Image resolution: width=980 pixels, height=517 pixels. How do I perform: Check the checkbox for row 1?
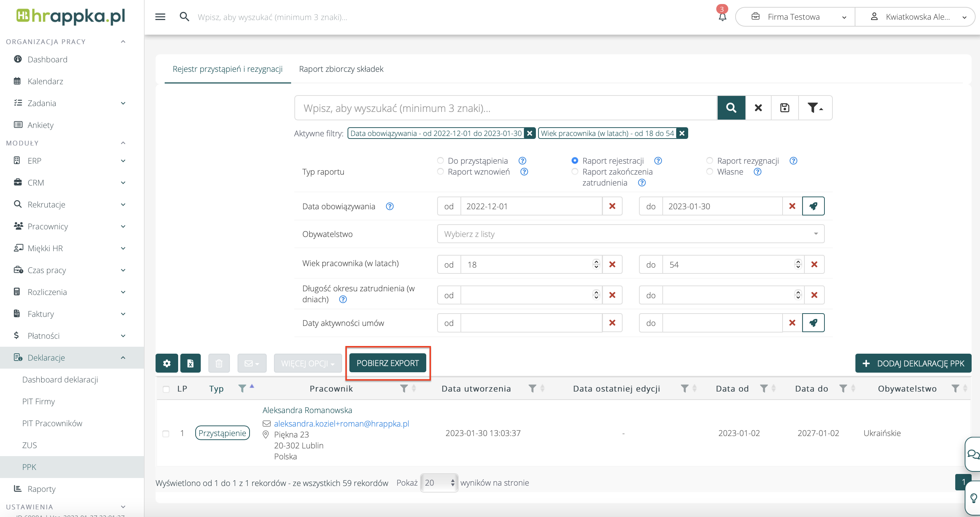166,433
